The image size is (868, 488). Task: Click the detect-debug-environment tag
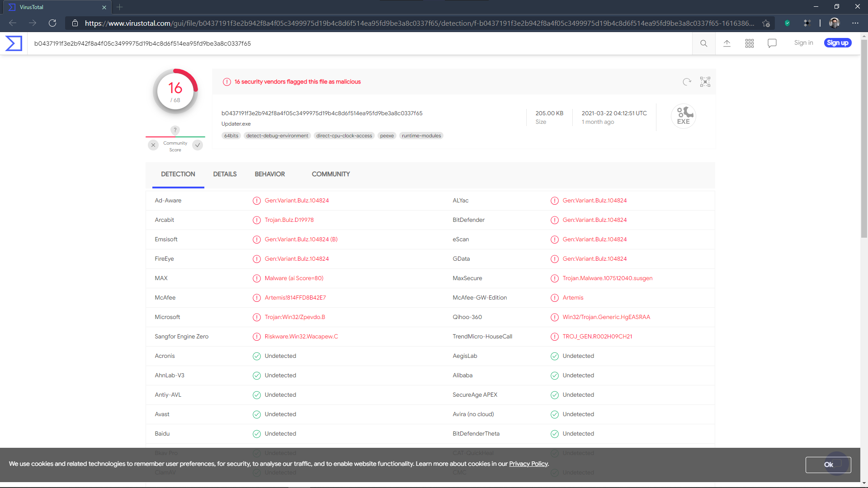(277, 136)
